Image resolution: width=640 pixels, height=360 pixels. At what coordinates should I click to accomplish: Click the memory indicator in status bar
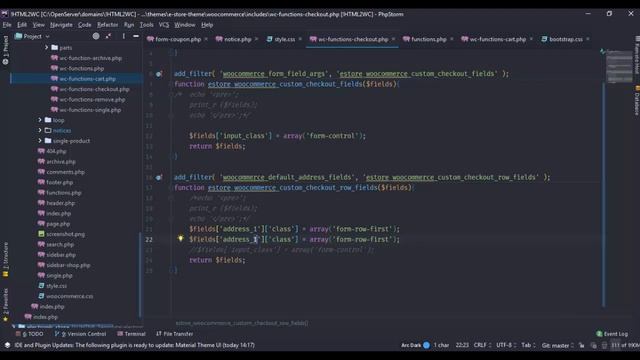[625, 345]
